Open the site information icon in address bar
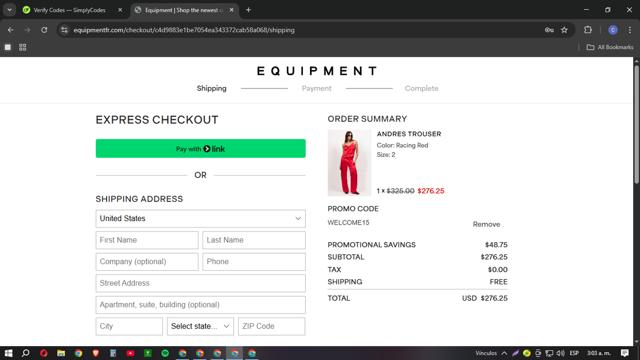The width and height of the screenshot is (640, 360). [64, 30]
